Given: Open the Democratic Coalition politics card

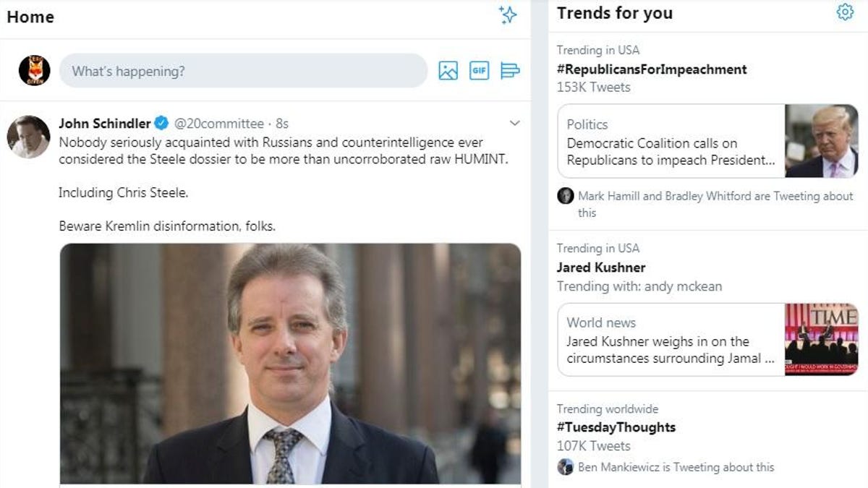Looking at the screenshot, I should pyautogui.click(x=707, y=141).
